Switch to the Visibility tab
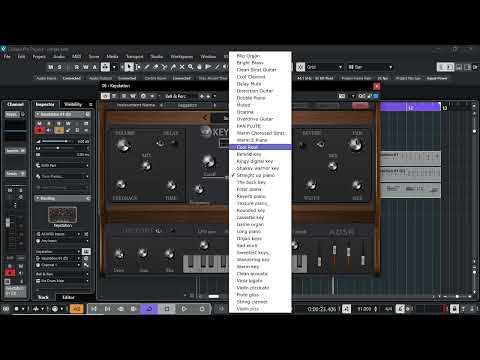The image size is (480, 360). (x=73, y=104)
